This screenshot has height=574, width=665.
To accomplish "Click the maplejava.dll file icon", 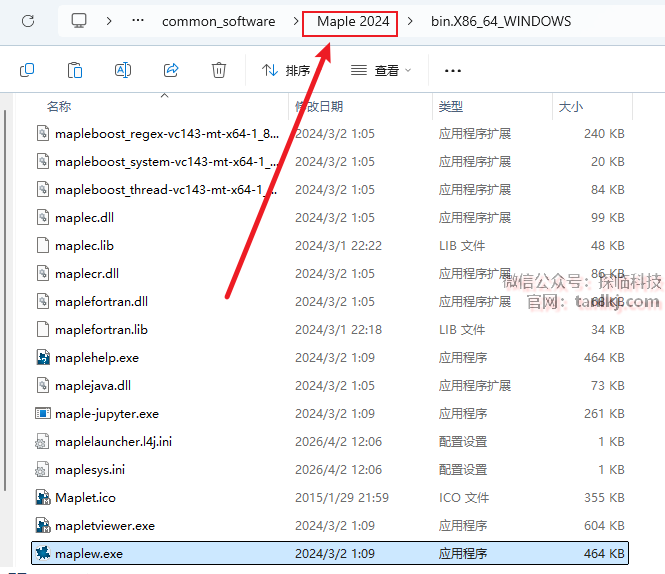I will (43, 386).
